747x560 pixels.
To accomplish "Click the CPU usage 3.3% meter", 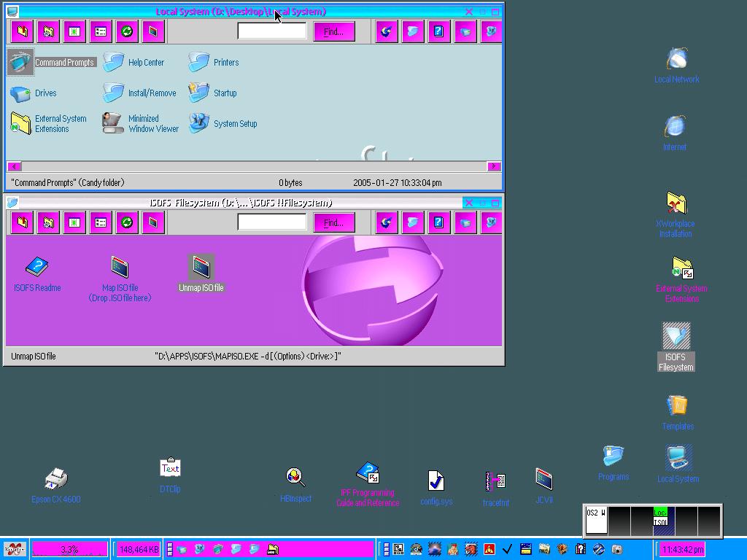I will 69,549.
